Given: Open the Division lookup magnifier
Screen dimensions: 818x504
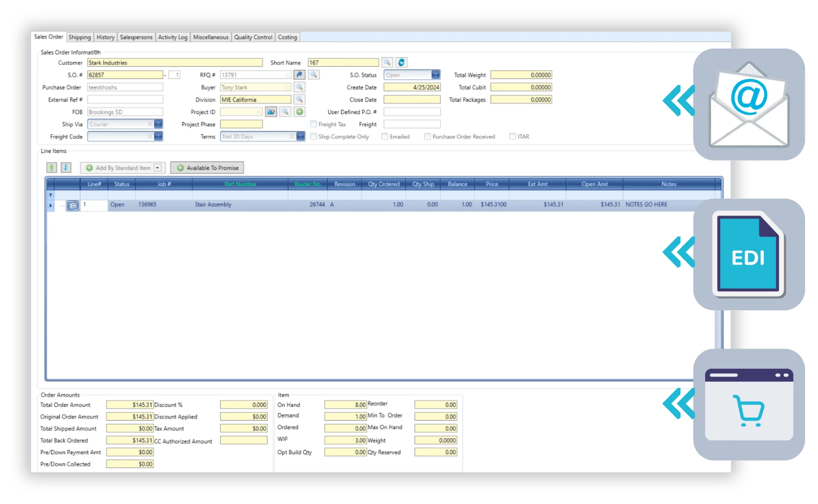Looking at the screenshot, I should click(x=299, y=99).
